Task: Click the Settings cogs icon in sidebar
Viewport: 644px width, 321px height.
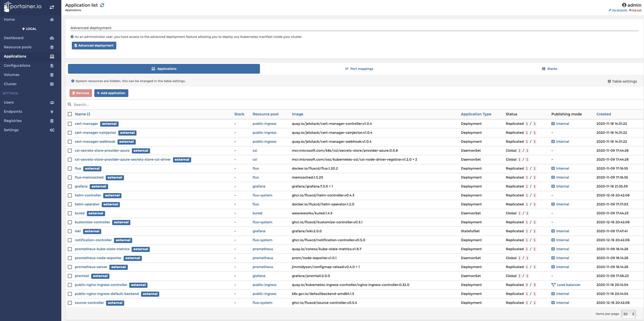Action: pos(52,130)
